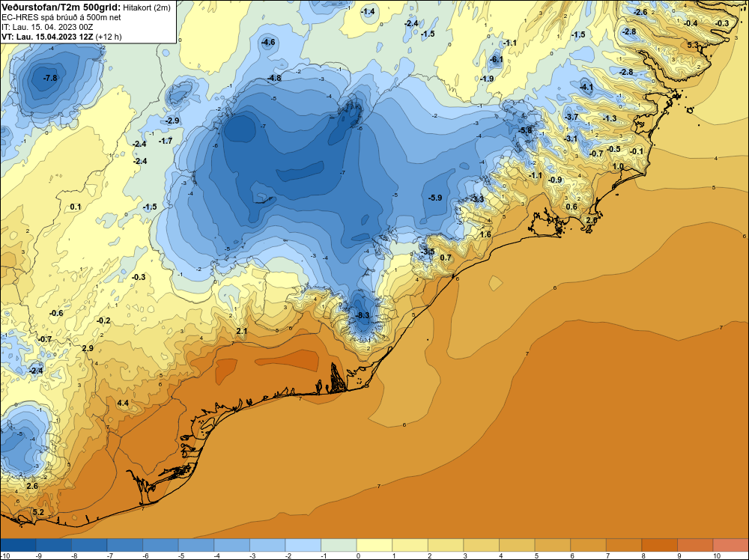Viewport: 749px width, 560px height.
Task: Click the 4.4 temperature value
Action: click(123, 403)
